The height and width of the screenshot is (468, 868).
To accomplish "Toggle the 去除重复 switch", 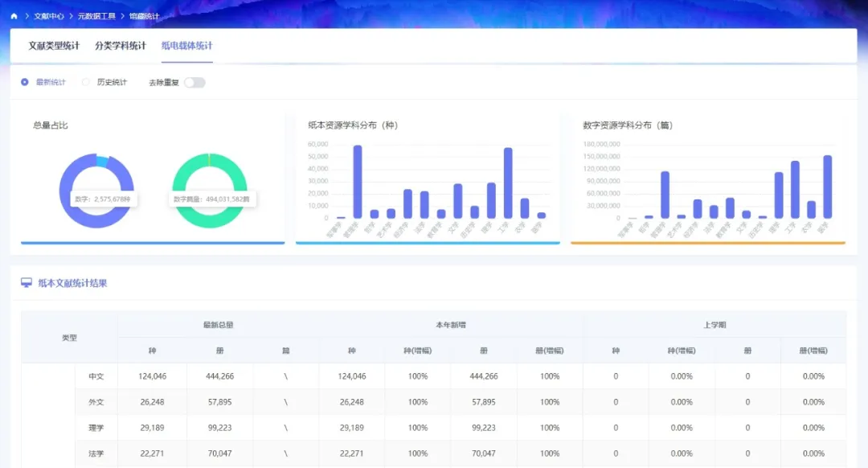I will (194, 83).
